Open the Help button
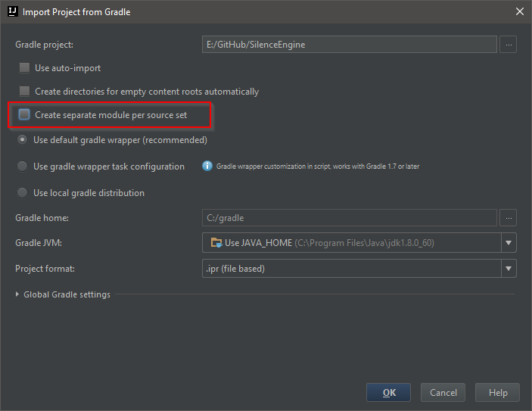The height and width of the screenshot is (411, 532). pyautogui.click(x=498, y=393)
